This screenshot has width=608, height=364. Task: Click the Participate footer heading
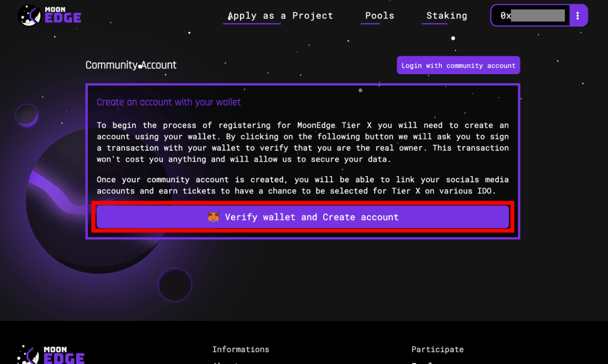(437, 349)
